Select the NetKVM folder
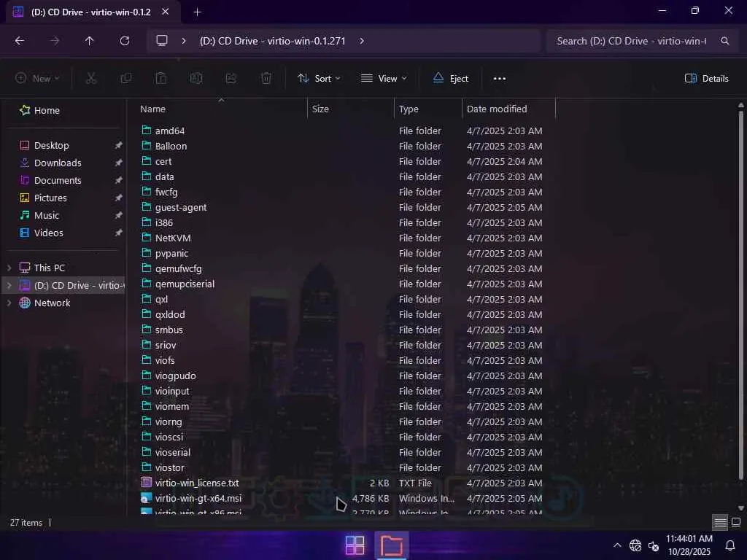 point(172,238)
